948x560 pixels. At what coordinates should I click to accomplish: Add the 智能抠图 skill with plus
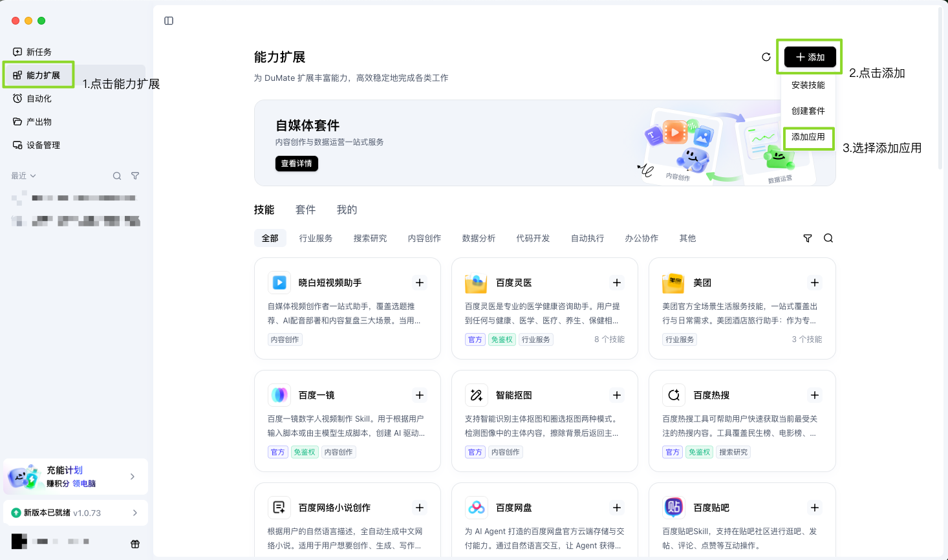[617, 395]
